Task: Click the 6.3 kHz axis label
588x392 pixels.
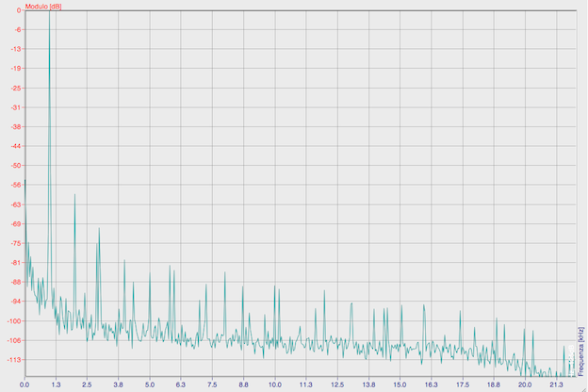Action: click(181, 384)
